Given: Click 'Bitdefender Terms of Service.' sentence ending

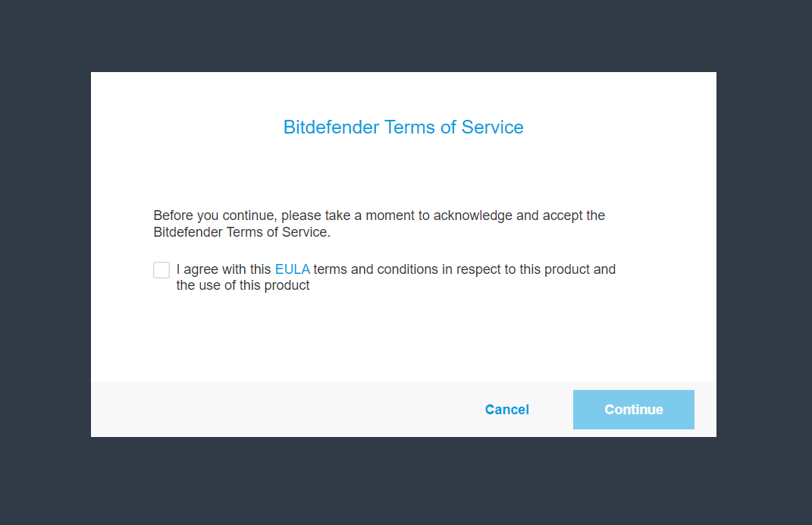Looking at the screenshot, I should (x=242, y=232).
